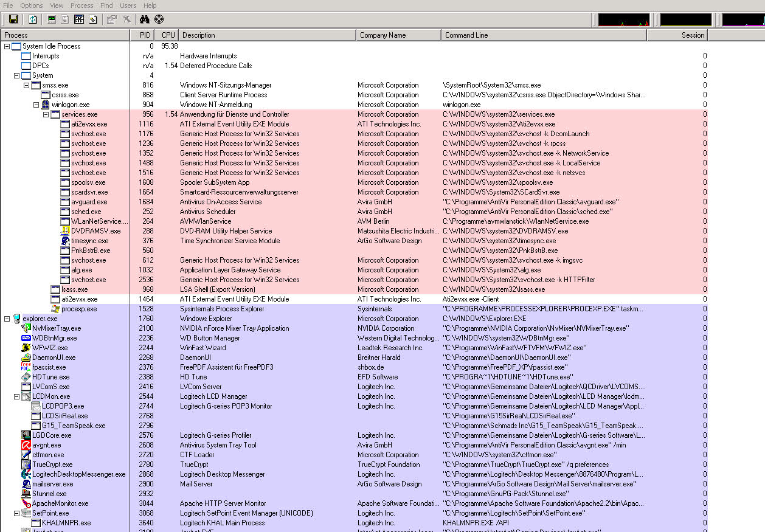Click the ApacheMonitor.exe feather icon
Viewport: 765px width, 532px height.
pos(26,503)
